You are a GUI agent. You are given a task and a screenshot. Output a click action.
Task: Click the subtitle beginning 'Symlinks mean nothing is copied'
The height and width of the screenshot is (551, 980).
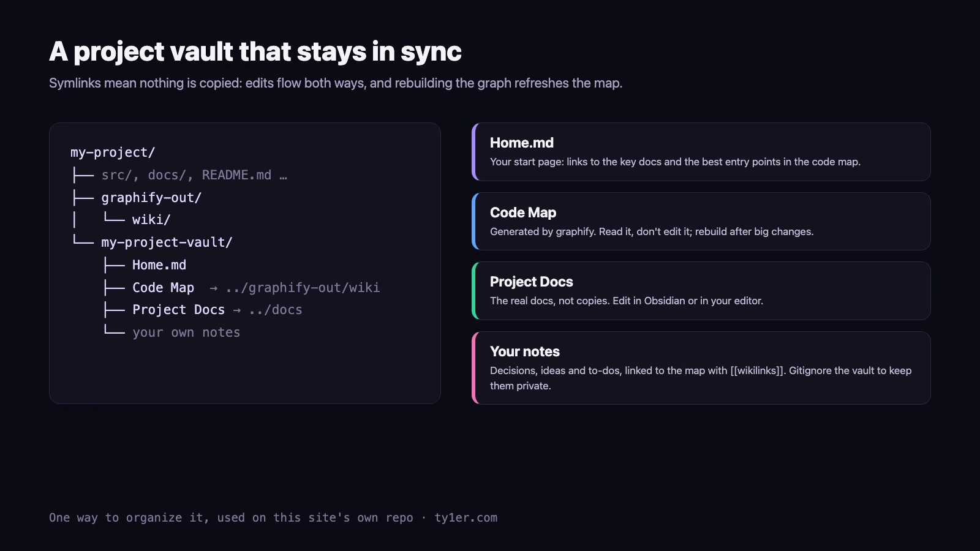tap(336, 83)
